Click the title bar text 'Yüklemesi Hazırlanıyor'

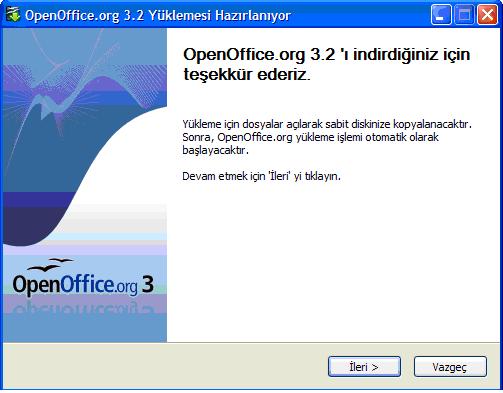point(219,15)
